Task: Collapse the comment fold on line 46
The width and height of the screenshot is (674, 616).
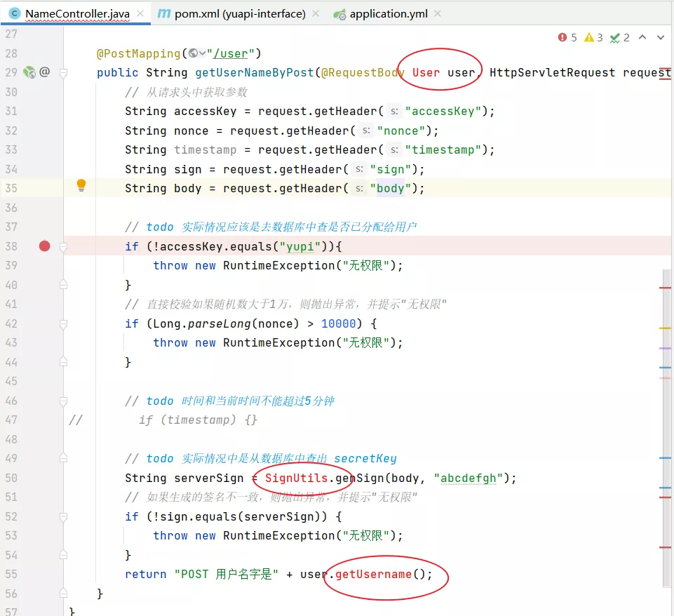Action: [63, 401]
